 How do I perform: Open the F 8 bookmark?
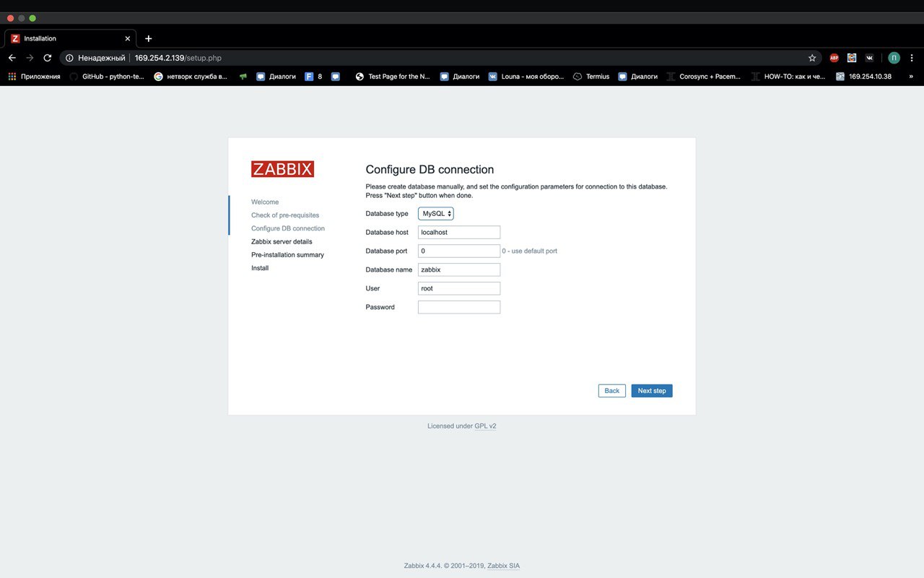(313, 76)
